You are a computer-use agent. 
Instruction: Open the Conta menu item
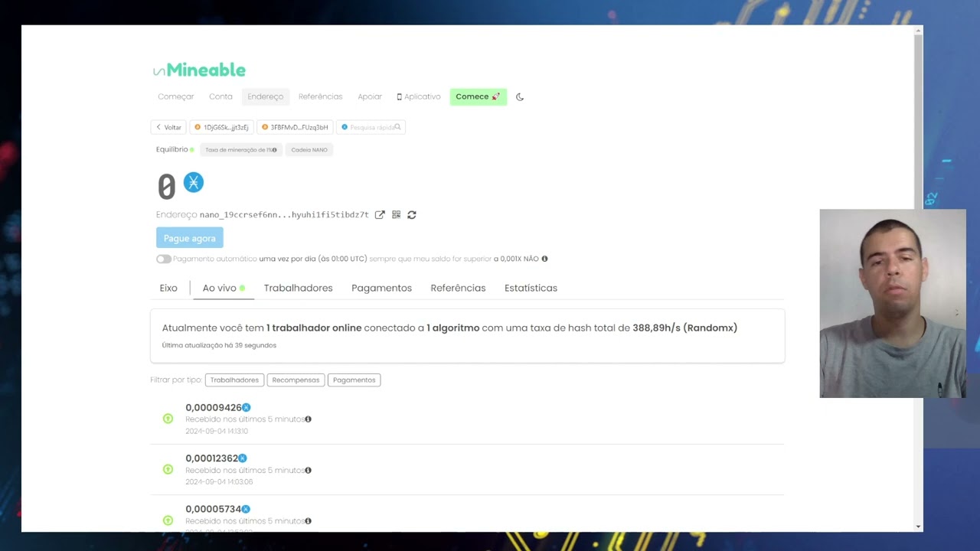[220, 96]
